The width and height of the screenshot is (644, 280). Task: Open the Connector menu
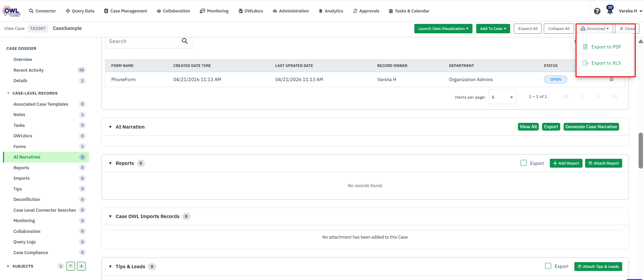pos(42,11)
